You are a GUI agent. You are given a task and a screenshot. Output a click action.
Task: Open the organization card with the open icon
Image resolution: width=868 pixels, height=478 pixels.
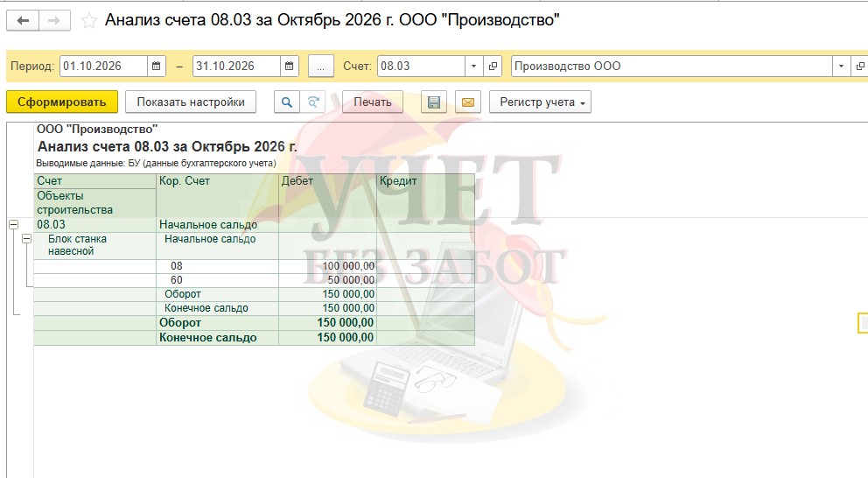pos(860,66)
